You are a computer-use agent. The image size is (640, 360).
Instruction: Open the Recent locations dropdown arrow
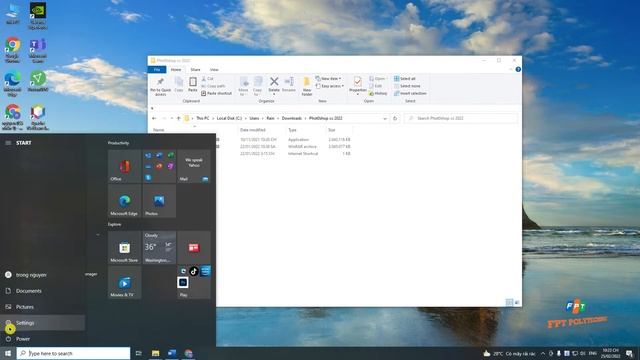point(172,118)
